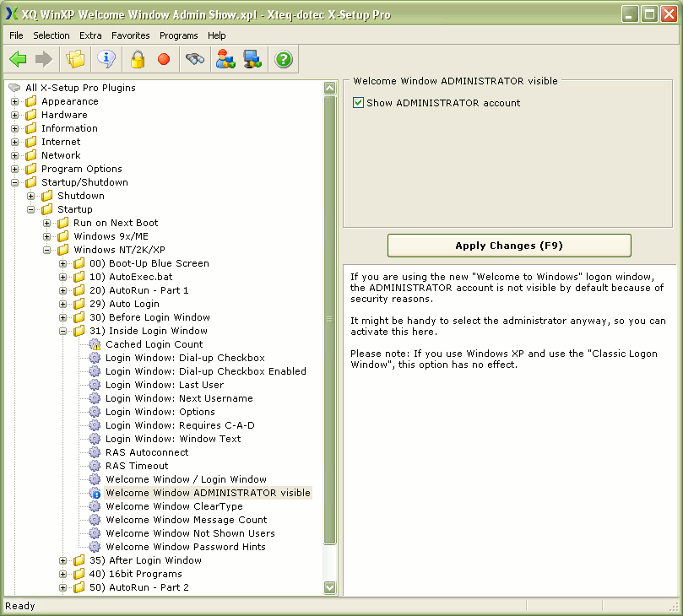Click the padlock toolbar icon
683x616 pixels.
(x=138, y=59)
